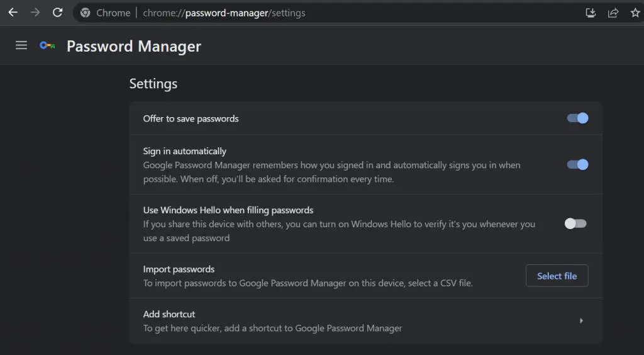This screenshot has height=355, width=644.
Task: Click the install app icon in address bar
Action: (x=591, y=13)
